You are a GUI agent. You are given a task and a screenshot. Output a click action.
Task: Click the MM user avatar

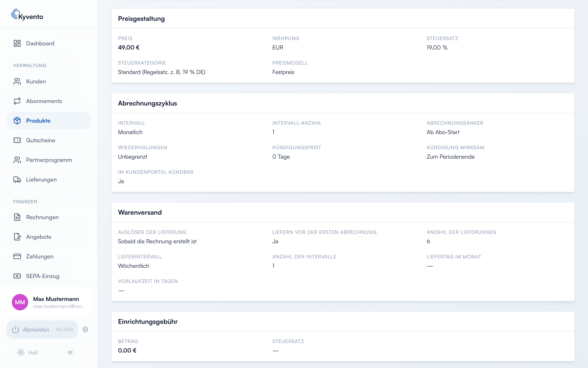pos(20,302)
